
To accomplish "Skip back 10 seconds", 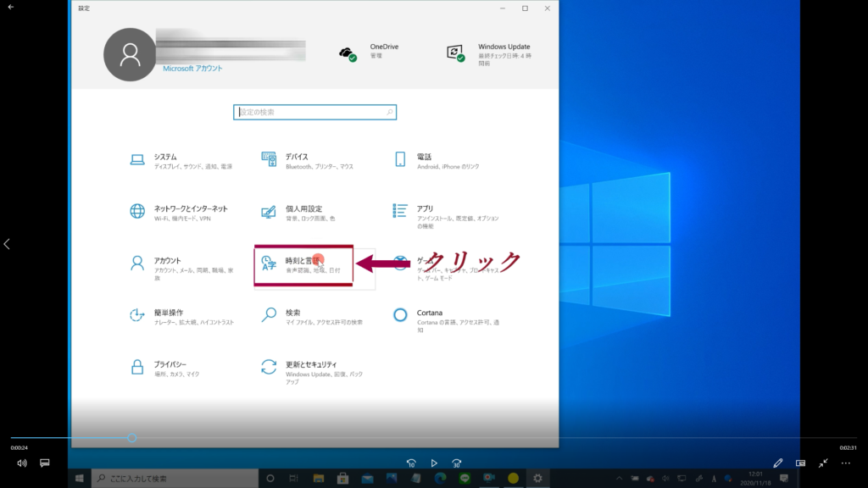I will coord(411,463).
